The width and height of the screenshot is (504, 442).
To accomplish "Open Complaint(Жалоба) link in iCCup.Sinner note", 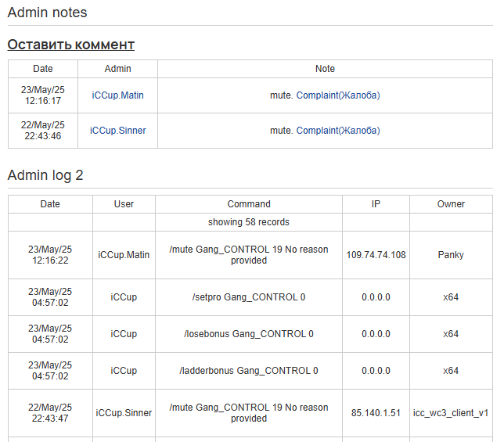I will click(x=338, y=131).
